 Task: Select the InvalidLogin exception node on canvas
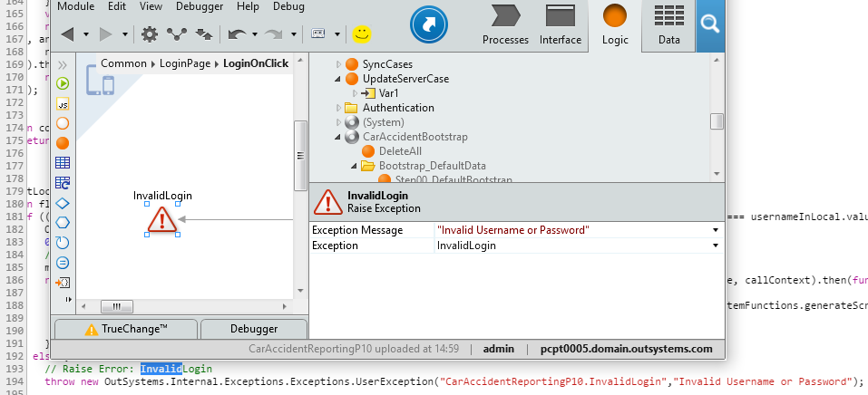pos(162,219)
